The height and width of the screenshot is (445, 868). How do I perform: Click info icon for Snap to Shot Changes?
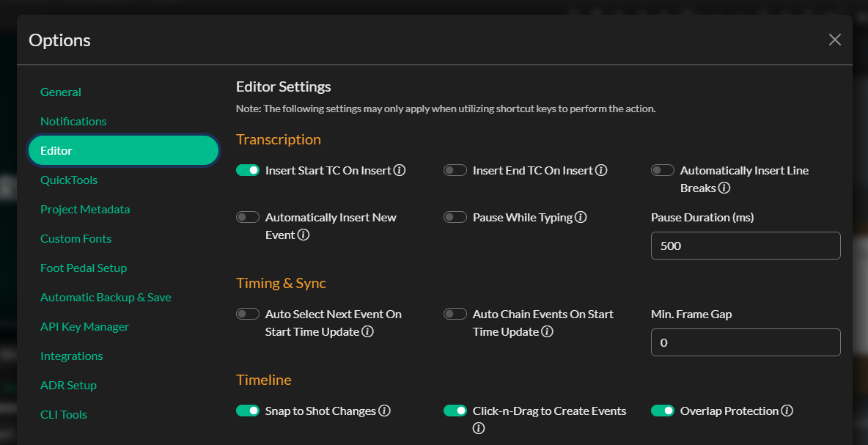click(x=384, y=411)
